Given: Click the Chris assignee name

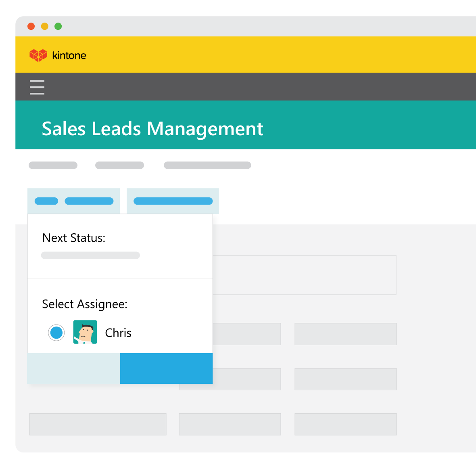Looking at the screenshot, I should [118, 333].
